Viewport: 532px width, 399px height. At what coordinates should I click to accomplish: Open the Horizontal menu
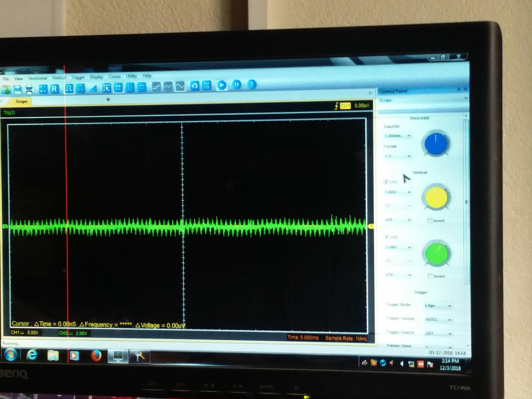pyautogui.click(x=37, y=78)
